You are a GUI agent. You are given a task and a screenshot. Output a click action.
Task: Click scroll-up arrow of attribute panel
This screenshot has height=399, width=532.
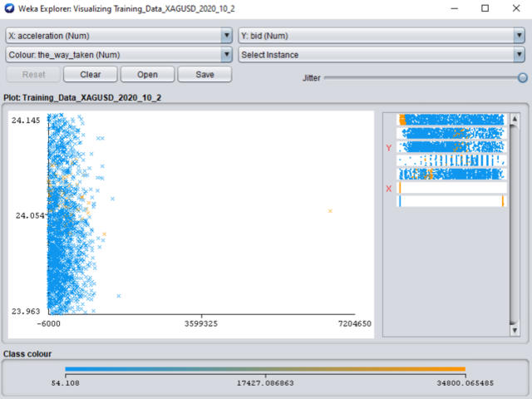click(515, 118)
